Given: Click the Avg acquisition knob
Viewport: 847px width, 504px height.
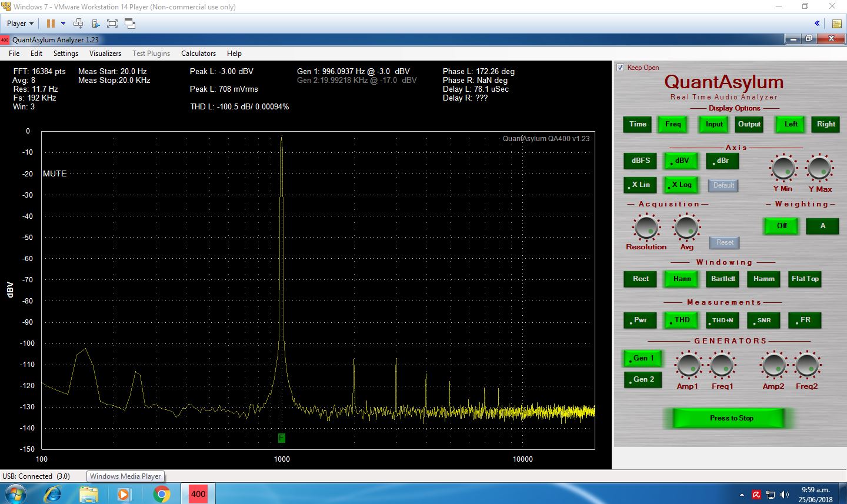Looking at the screenshot, I should 686,227.
